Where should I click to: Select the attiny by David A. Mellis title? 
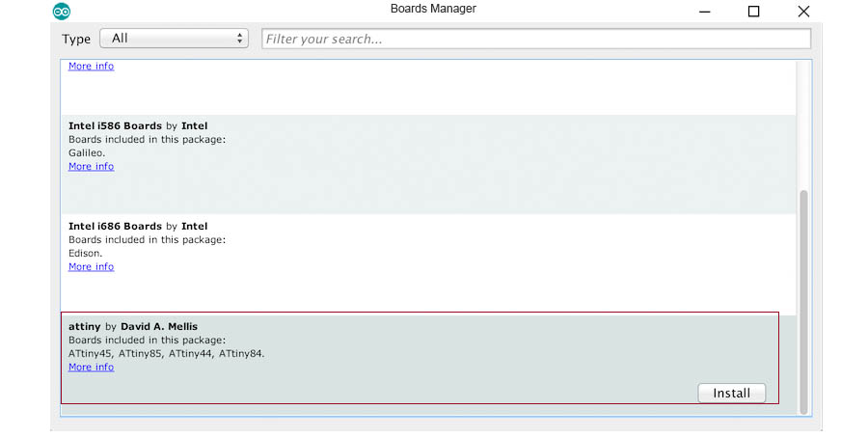(133, 326)
